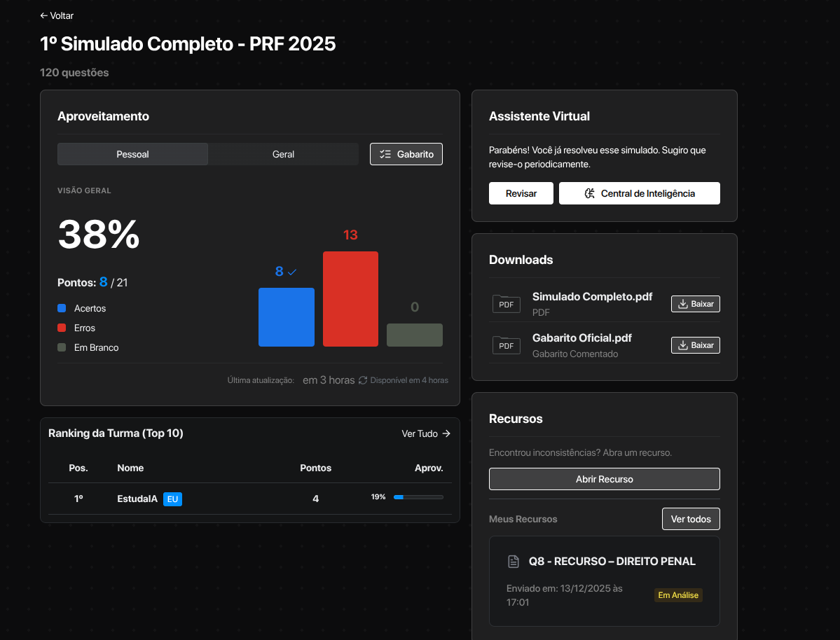This screenshot has width=840, height=640.
Task: Click the document icon on the Q8 recurso card
Action: point(514,562)
